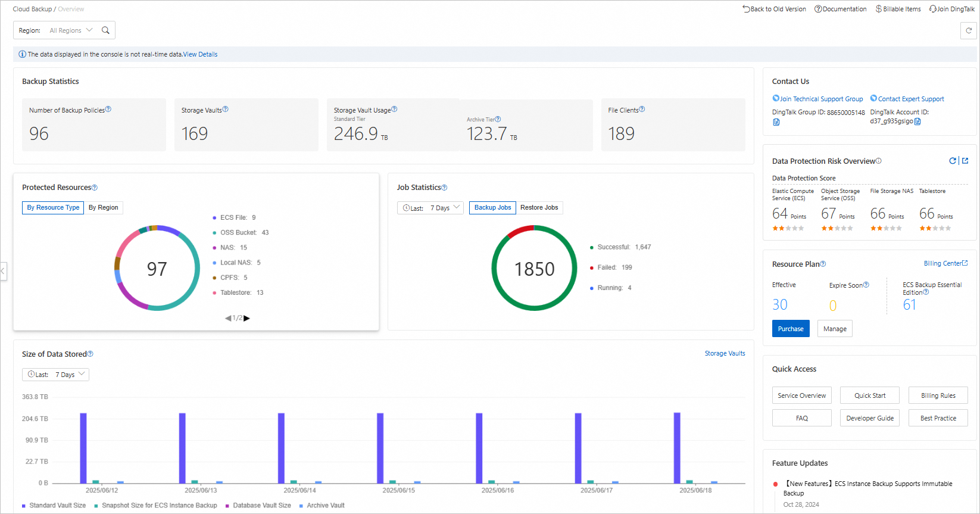Click the search icon beside Region selector

(105, 30)
